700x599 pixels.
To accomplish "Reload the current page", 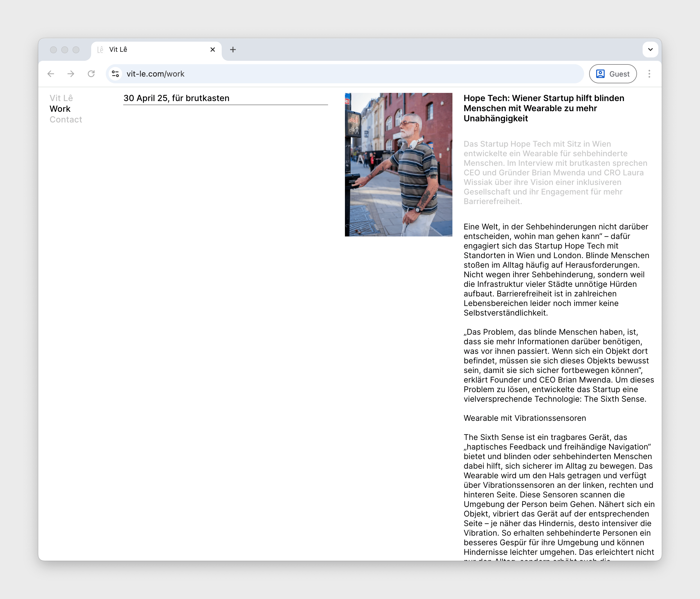I will (91, 74).
